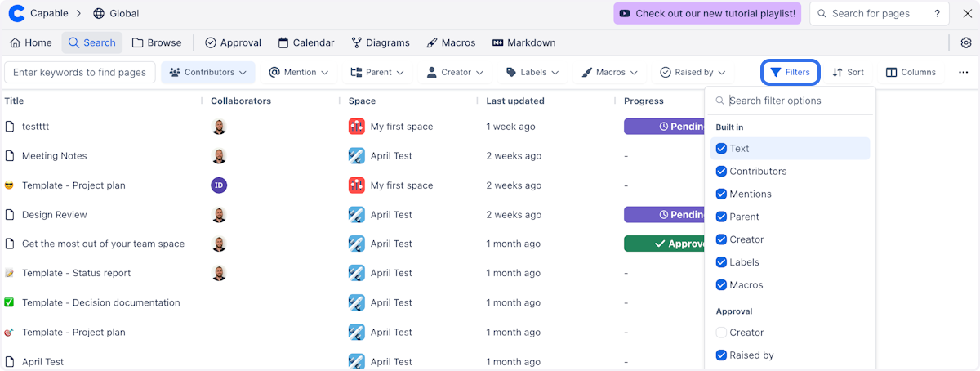This screenshot has width=980, height=371.
Task: Expand the Raised by dropdown
Action: (x=693, y=72)
